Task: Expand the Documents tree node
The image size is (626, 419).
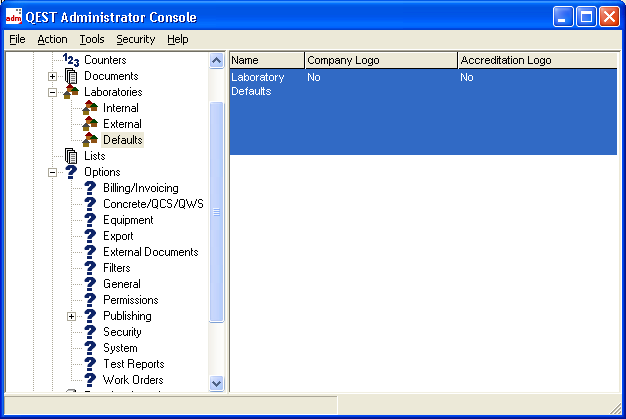Action: (53, 76)
